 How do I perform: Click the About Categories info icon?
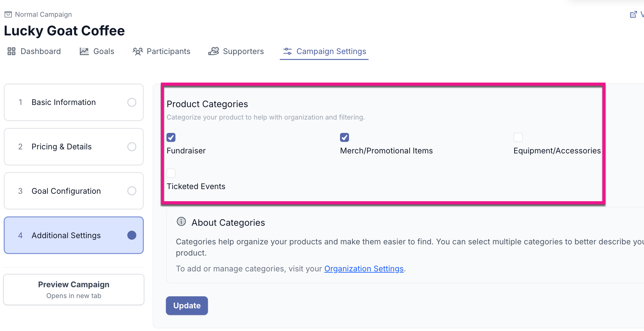click(181, 222)
